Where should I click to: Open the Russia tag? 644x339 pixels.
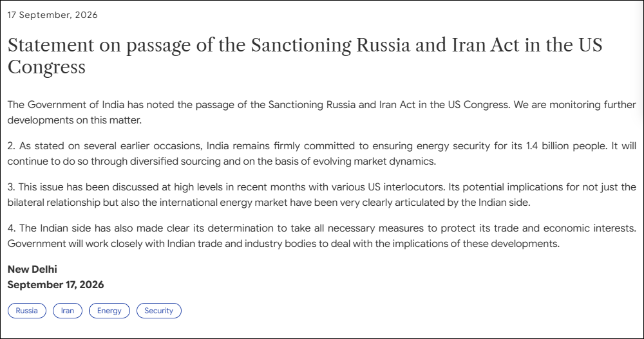[x=26, y=311]
